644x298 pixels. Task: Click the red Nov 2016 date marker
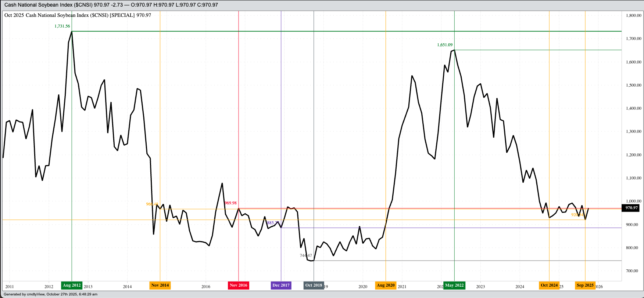pos(239,285)
